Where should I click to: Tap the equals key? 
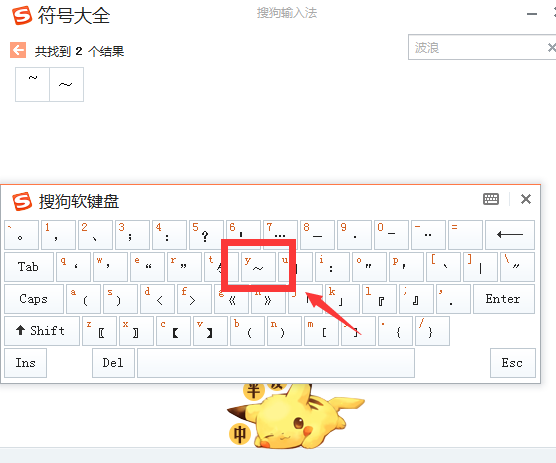(465, 235)
